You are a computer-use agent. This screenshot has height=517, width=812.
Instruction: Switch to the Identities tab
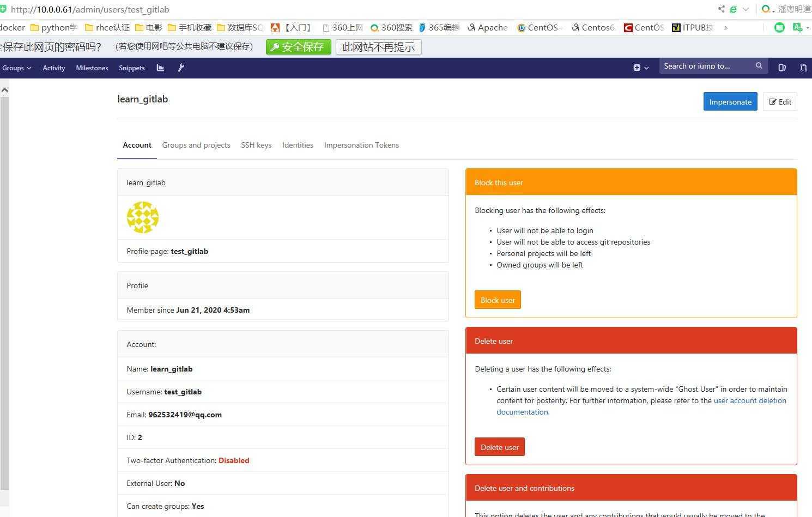coord(298,145)
